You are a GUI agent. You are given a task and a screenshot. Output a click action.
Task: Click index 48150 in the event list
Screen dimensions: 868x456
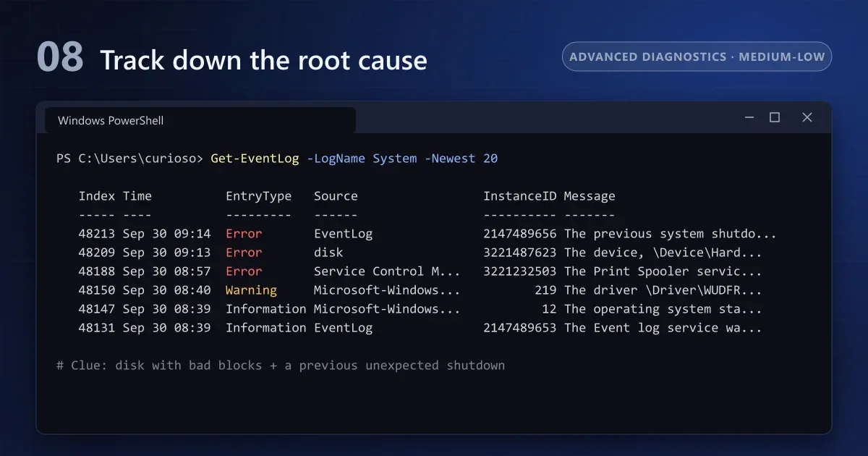[x=97, y=290]
